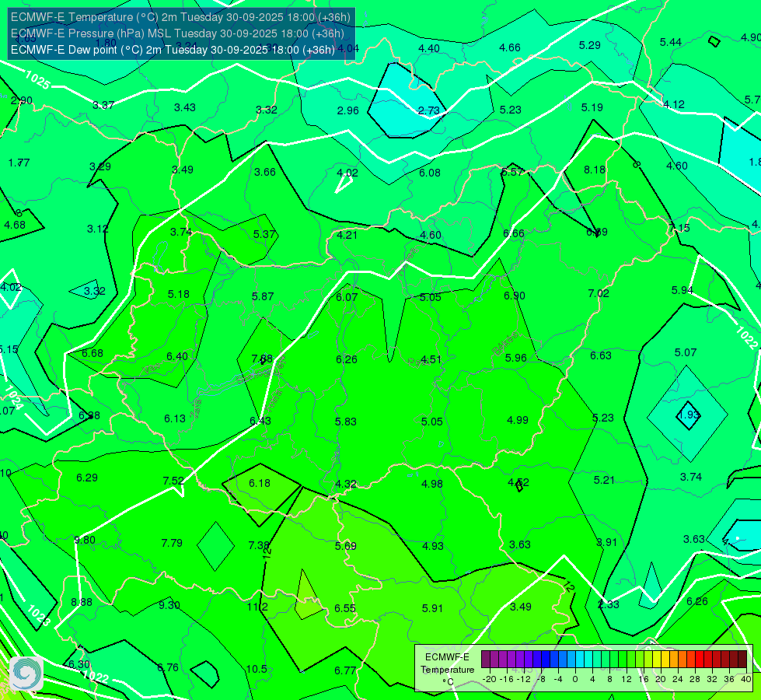
Task: Click the map value 6.90
Action: pyautogui.click(x=515, y=296)
